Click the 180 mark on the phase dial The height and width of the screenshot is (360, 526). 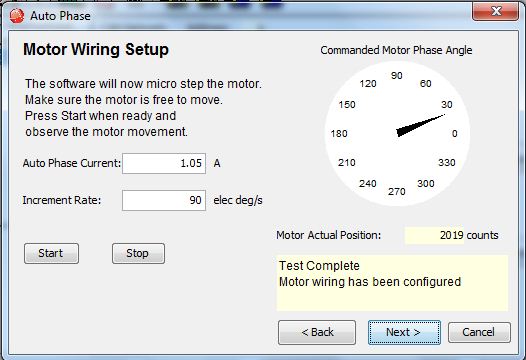click(339, 134)
